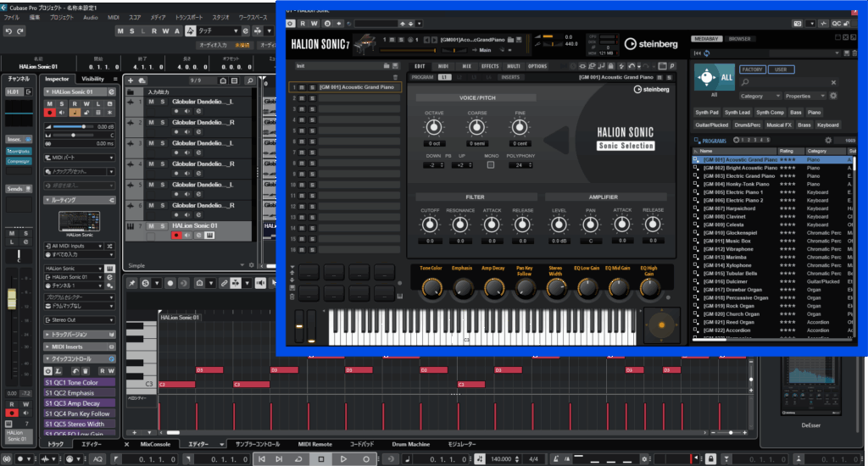Image resolution: width=868 pixels, height=466 pixels.
Task: Mute the HALion Sonic 01 track in track list
Action: (x=151, y=226)
